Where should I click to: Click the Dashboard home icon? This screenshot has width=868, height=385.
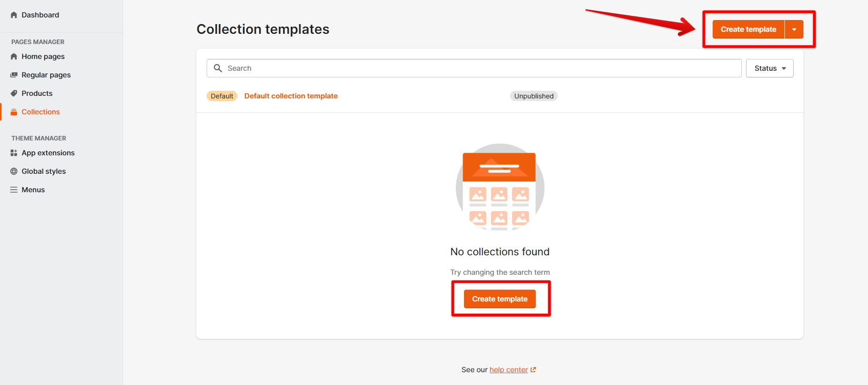[x=14, y=15]
